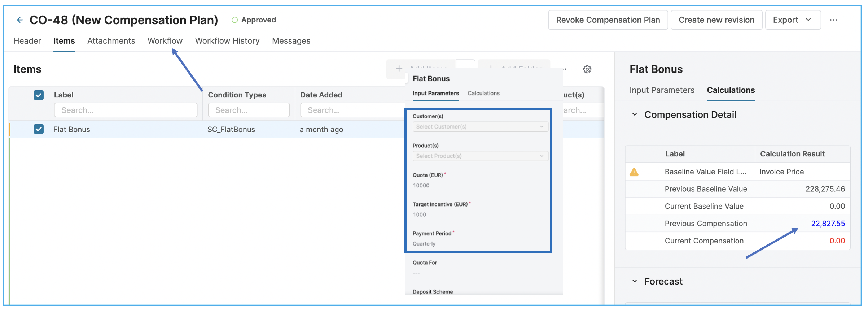Open the Attachments tab

[111, 41]
